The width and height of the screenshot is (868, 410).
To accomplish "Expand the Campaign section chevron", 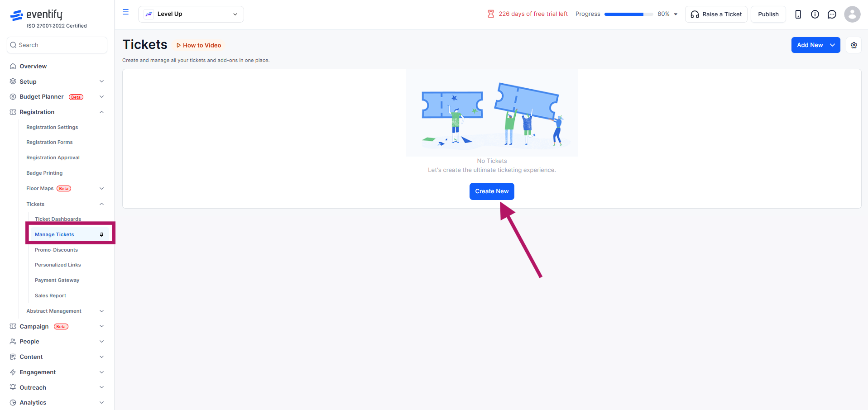I will 101,326.
